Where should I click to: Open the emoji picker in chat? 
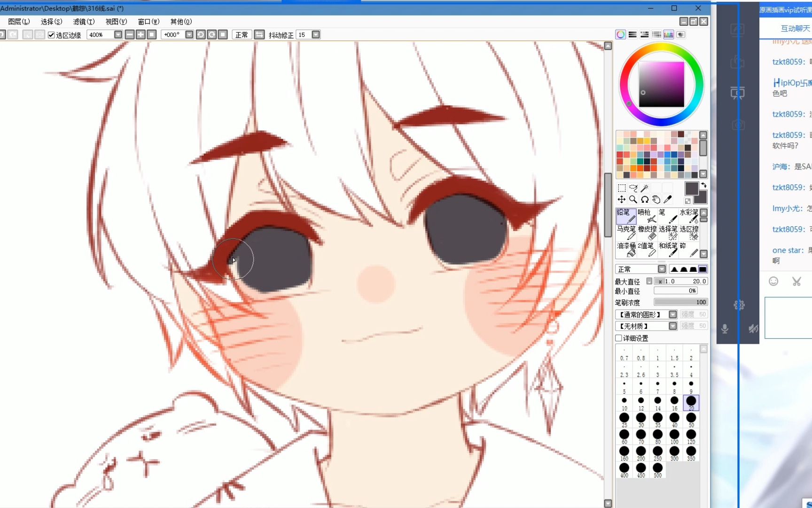(x=773, y=281)
